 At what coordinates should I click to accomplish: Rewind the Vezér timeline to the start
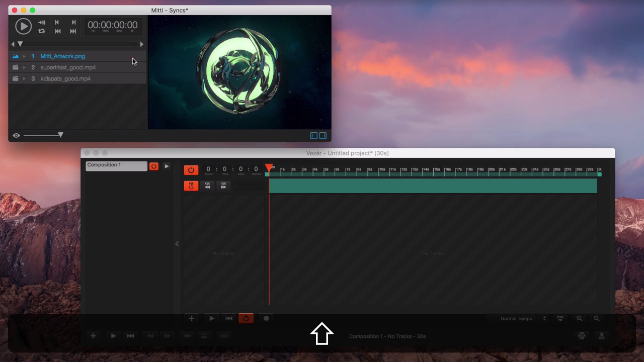coord(229,318)
